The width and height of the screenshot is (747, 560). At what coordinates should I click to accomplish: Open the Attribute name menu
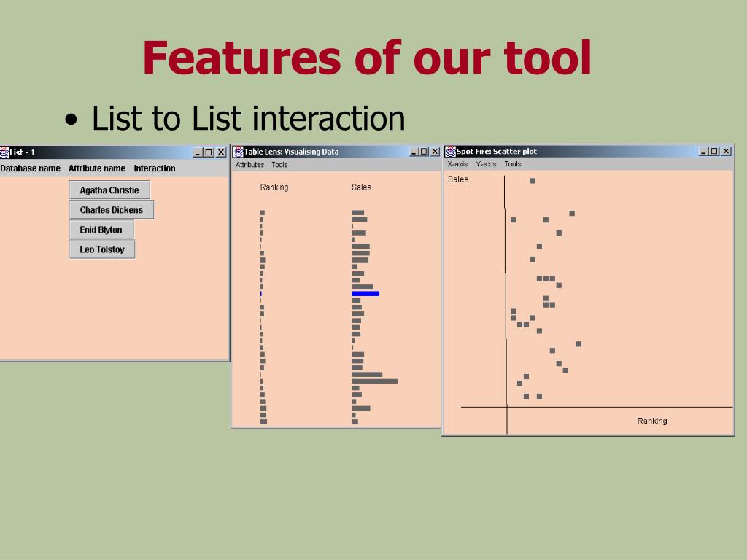pos(97,168)
